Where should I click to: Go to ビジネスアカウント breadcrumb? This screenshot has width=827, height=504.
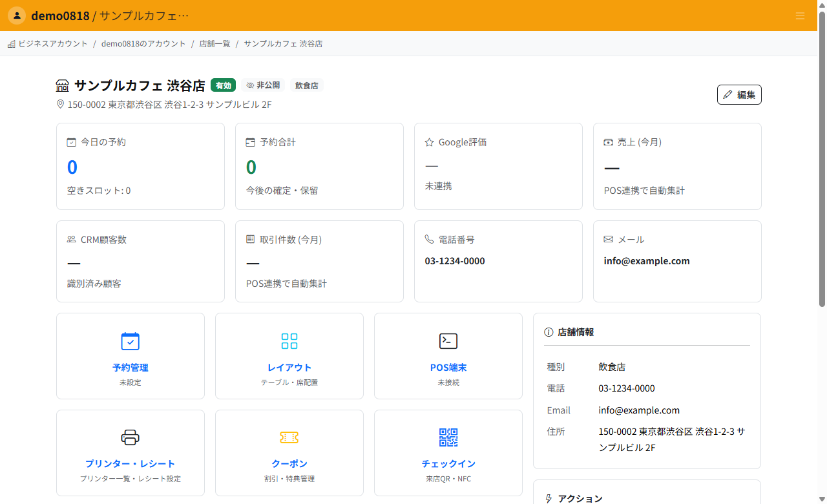coord(53,44)
